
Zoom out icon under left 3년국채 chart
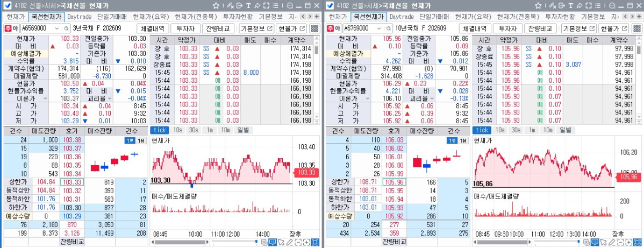(298, 242)
